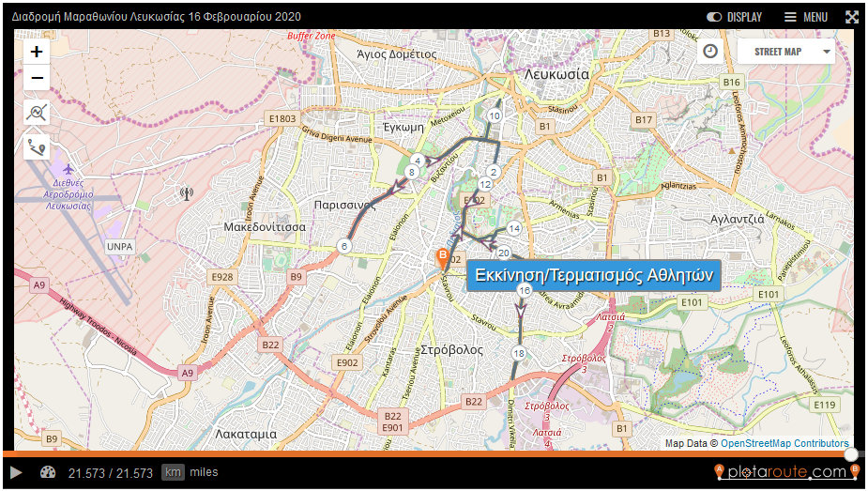868x491 pixels.
Task: Open the OpenStreetMap Contributors link
Action: [784, 443]
